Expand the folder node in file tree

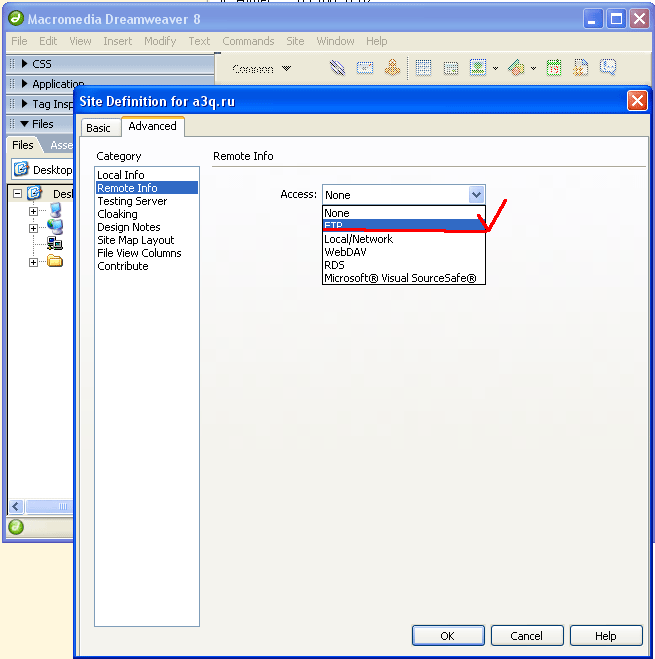click(x=33, y=262)
